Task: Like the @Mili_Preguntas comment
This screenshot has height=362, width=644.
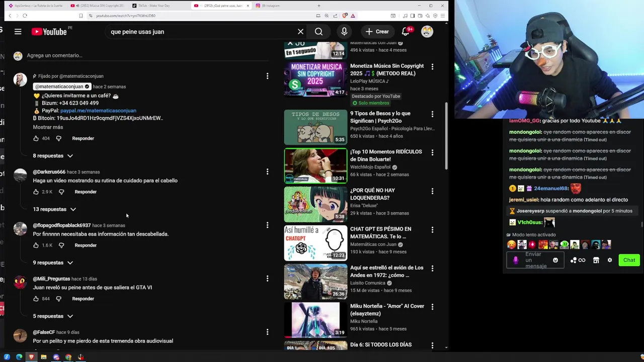Action: click(36, 299)
